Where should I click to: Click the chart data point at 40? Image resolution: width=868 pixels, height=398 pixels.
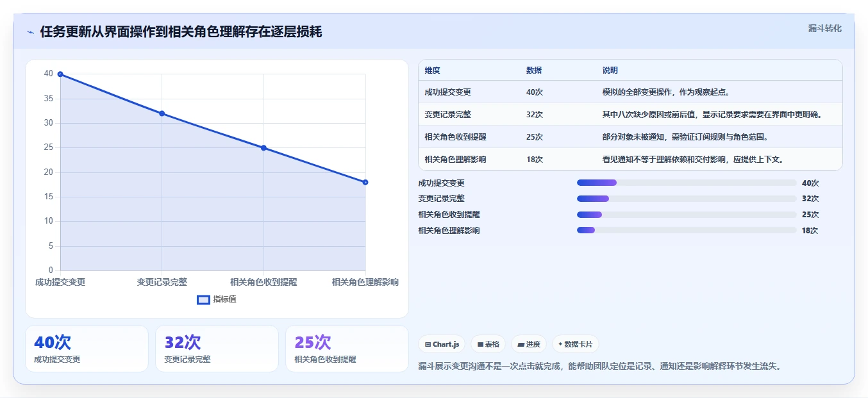click(60, 74)
